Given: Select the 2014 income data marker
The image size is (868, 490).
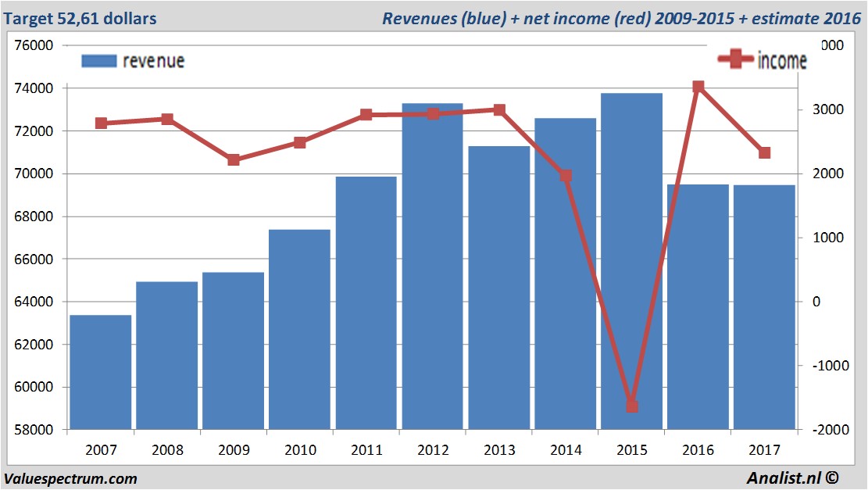Looking at the screenshot, I should click(566, 176).
